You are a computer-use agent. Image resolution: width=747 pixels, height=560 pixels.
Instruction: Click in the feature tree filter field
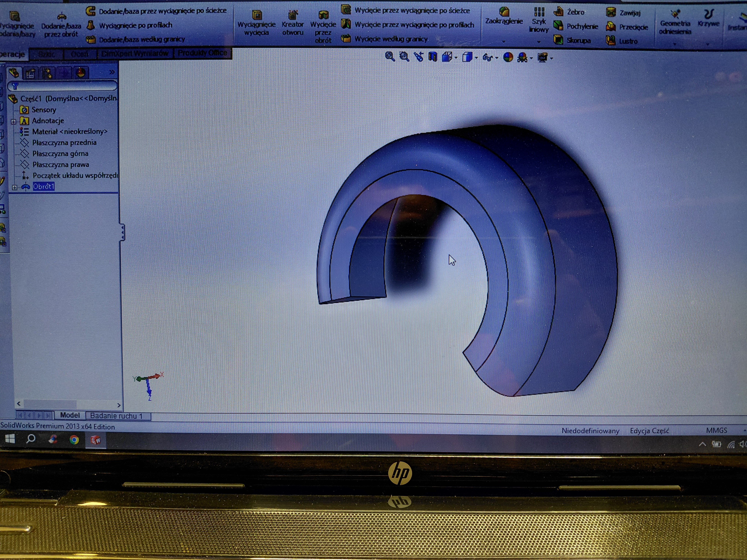64,86
